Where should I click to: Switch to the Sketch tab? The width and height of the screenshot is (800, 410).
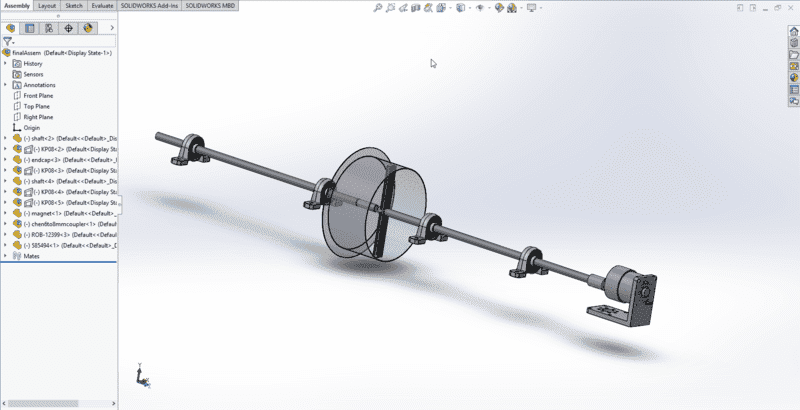(75, 5)
